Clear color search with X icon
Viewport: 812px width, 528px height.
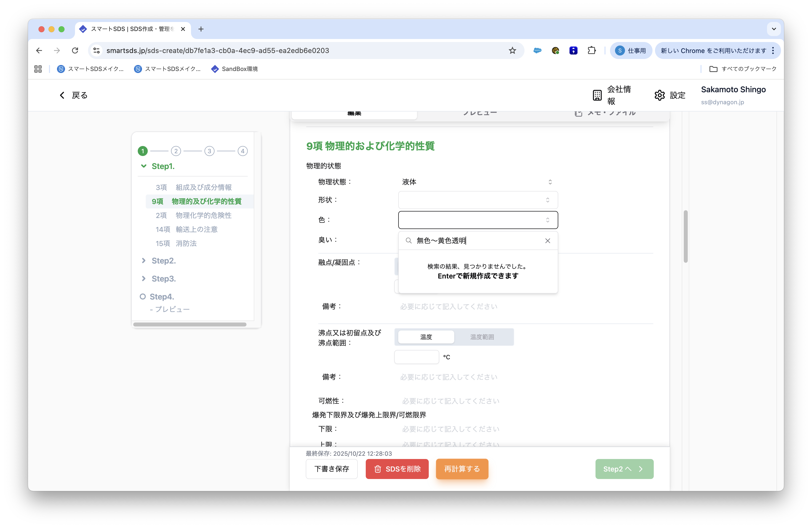pyautogui.click(x=547, y=241)
